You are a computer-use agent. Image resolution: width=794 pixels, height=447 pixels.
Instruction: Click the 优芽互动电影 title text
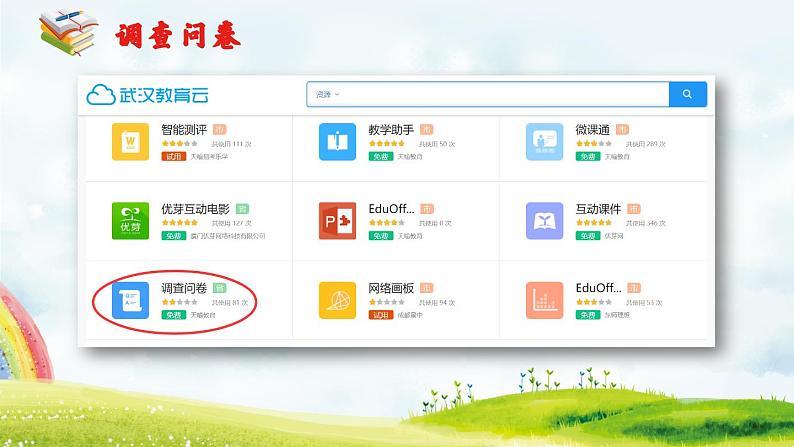tap(195, 209)
